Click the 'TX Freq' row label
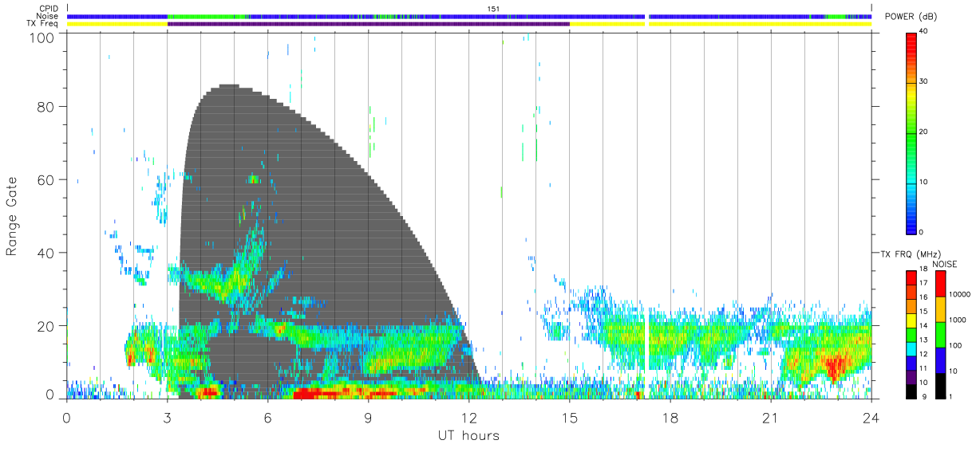The height and width of the screenshot is (452, 980). pos(44,23)
